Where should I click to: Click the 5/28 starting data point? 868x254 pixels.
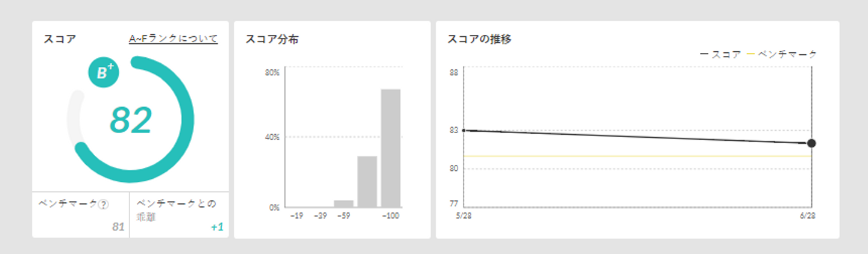pos(464,130)
